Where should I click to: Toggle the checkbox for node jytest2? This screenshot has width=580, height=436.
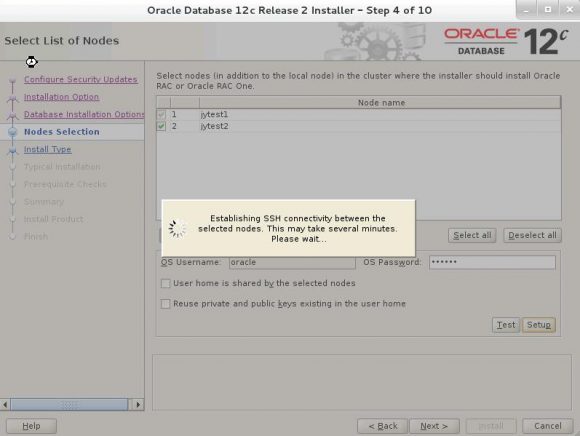coord(161,126)
